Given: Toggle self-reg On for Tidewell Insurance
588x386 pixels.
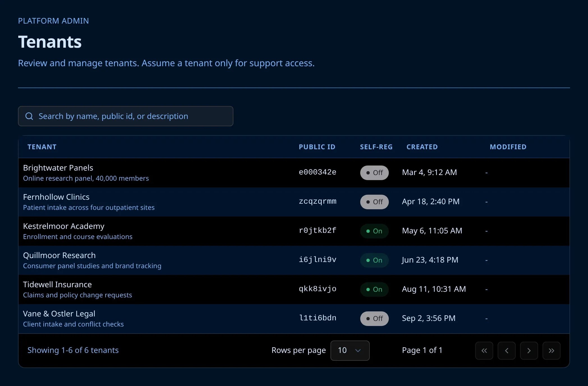Looking at the screenshot, I should [x=374, y=289].
